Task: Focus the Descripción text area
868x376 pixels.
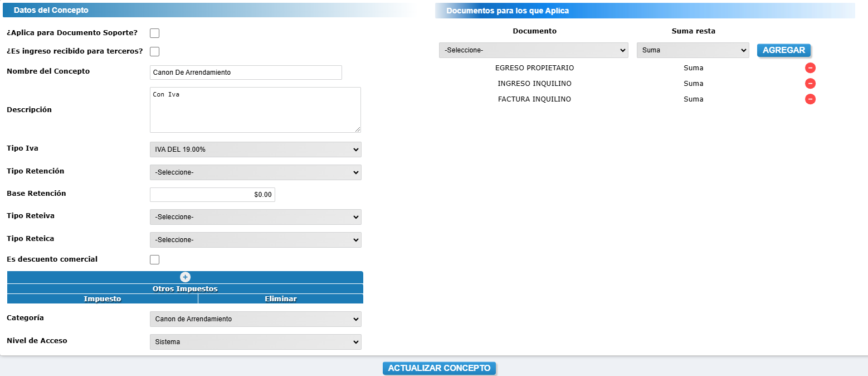Action: pos(255,110)
